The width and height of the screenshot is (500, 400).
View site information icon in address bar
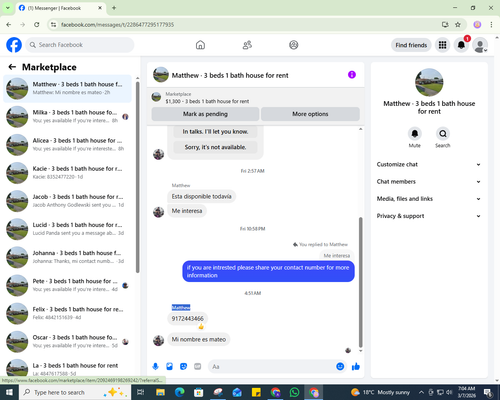pos(53,24)
